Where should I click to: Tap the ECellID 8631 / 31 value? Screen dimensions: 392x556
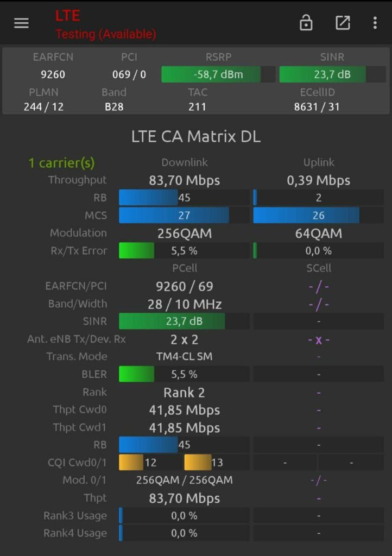(x=317, y=106)
